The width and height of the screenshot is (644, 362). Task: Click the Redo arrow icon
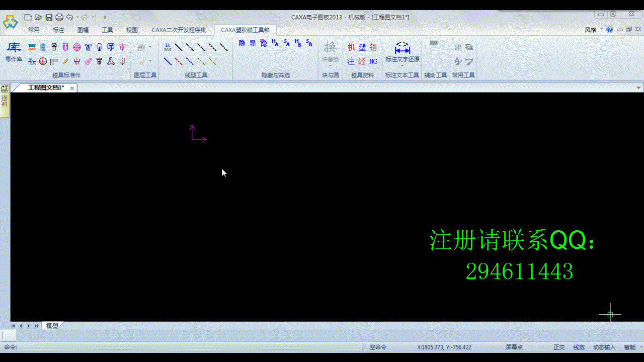tap(85, 17)
